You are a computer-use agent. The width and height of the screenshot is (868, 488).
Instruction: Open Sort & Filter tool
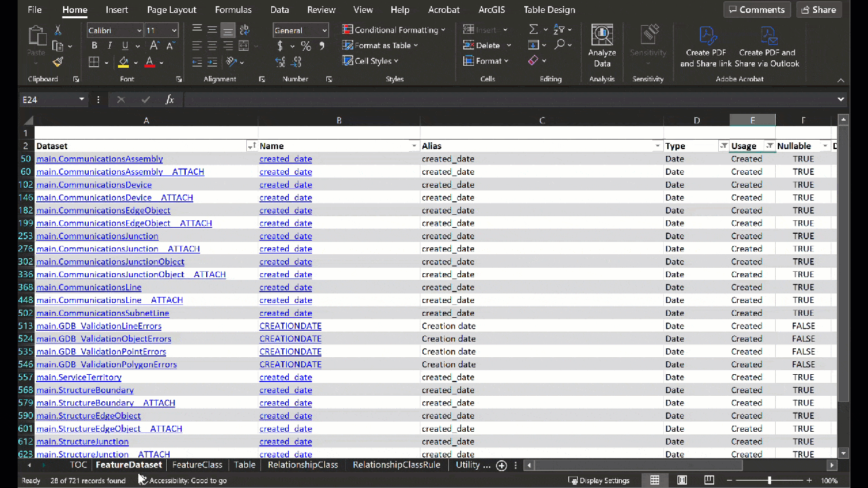pos(559,30)
